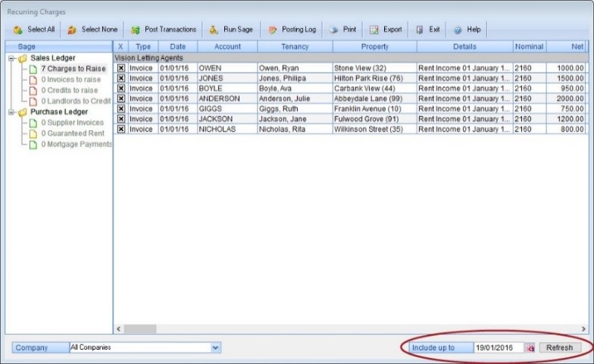Click the Stone View (32) property cell
This screenshot has height=364, width=594.
(374, 68)
